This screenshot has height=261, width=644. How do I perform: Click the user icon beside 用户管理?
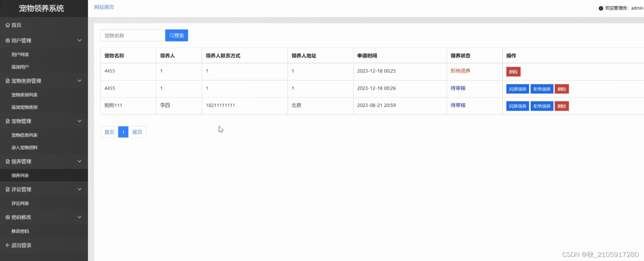[x=8, y=40]
